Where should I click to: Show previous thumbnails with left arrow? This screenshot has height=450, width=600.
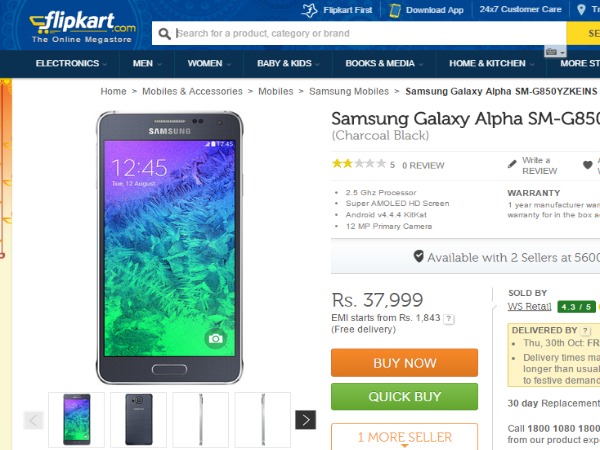click(34, 420)
